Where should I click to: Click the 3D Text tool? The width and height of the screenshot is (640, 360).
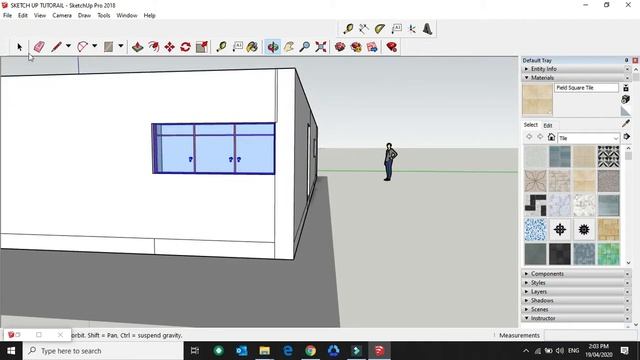coord(427,29)
